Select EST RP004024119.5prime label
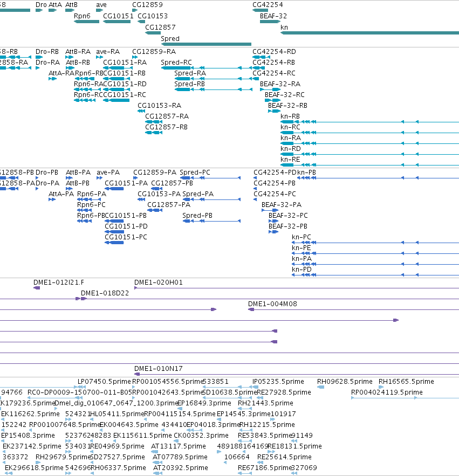459x476 pixels. click(387, 392)
